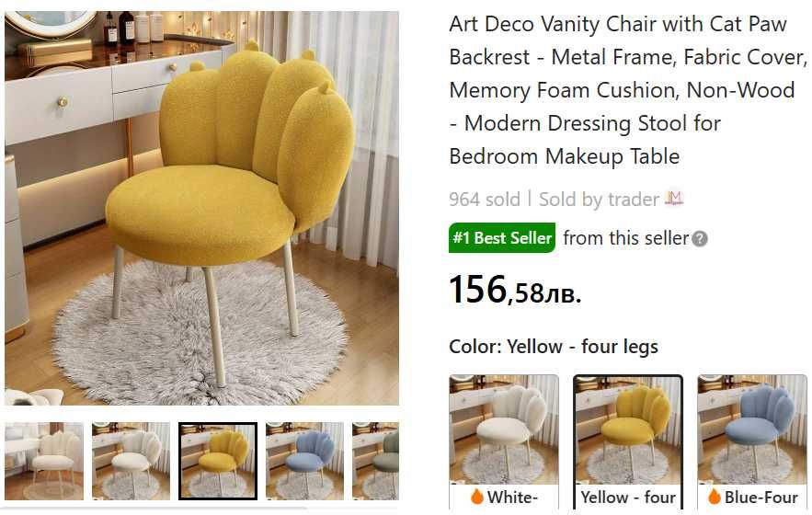Click the 964 sold label
This screenshot has height=515, width=812.
tap(485, 199)
